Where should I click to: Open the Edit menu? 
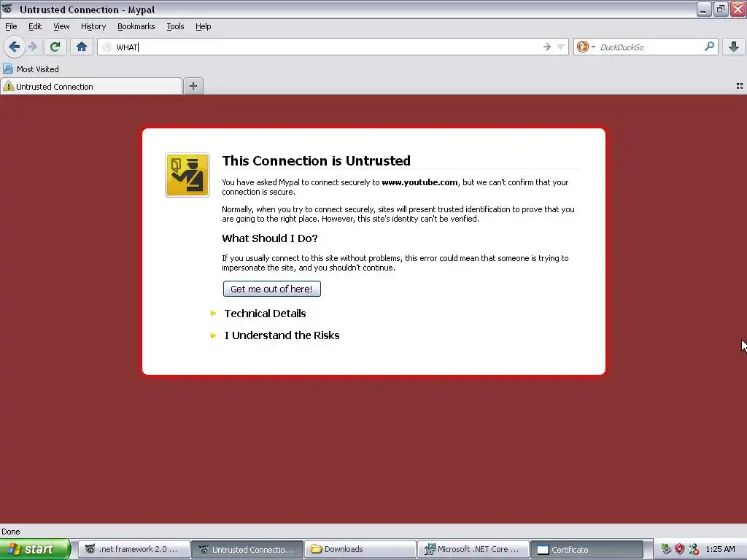[x=35, y=27]
